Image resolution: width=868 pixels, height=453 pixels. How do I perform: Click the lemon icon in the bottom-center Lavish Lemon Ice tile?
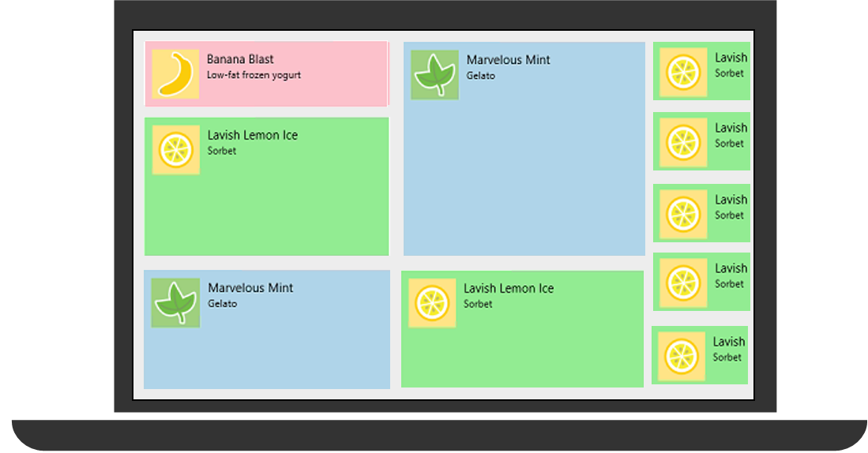click(x=432, y=302)
